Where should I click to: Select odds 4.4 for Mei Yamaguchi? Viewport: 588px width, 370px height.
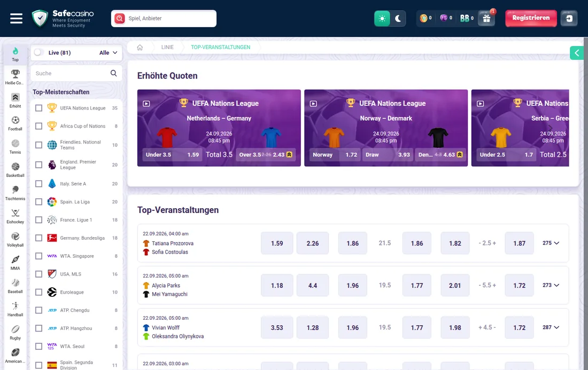click(313, 285)
